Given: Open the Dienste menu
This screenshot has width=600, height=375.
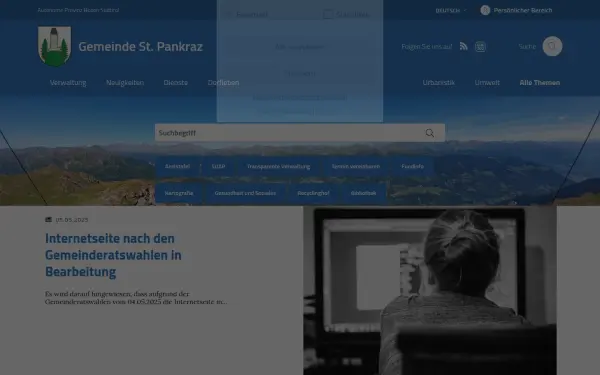Looking at the screenshot, I should coord(176,83).
